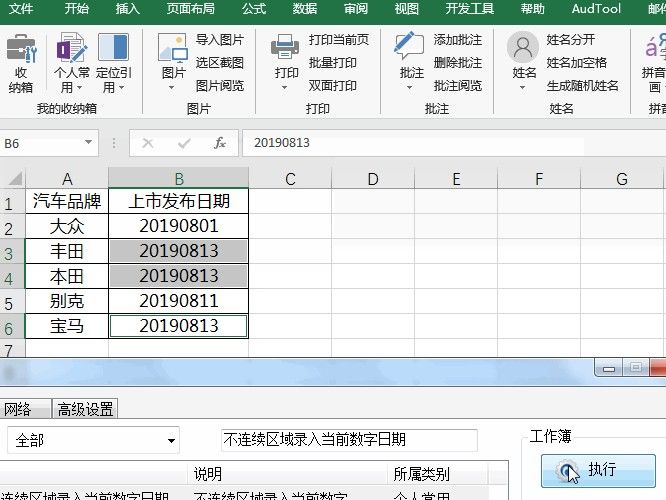Select cell containing 上市发布日期
Image resolution: width=666 pixels, height=500 pixels.
click(179, 201)
